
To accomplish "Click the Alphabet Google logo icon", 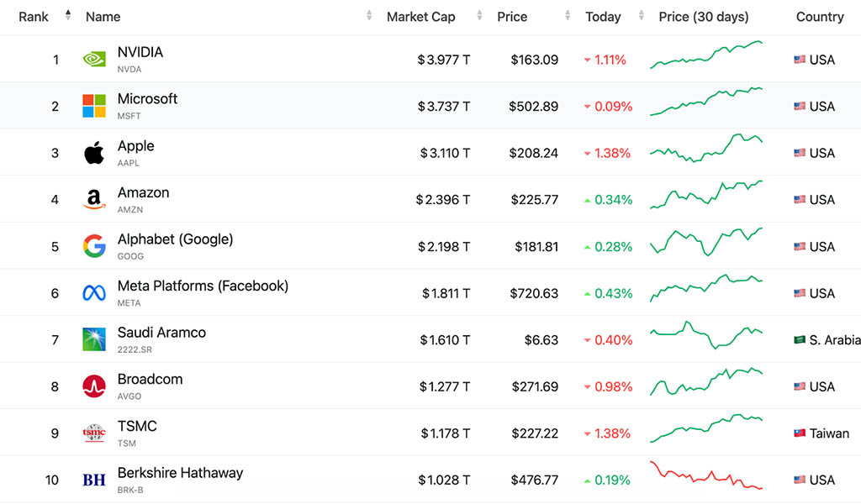I will coord(94,246).
